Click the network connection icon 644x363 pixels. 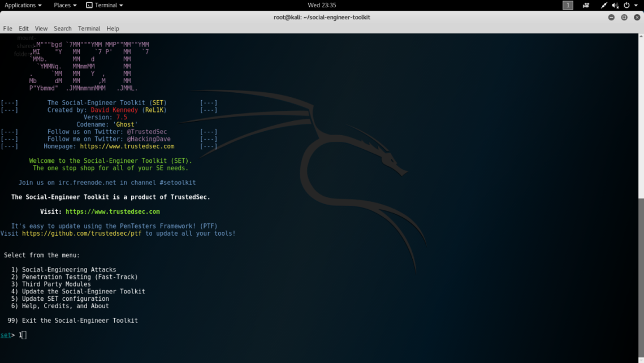(603, 5)
